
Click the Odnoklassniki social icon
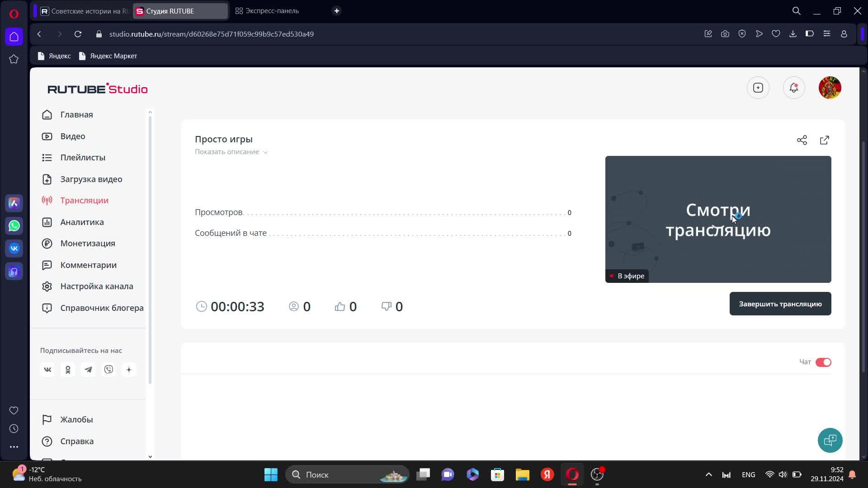[68, 370]
